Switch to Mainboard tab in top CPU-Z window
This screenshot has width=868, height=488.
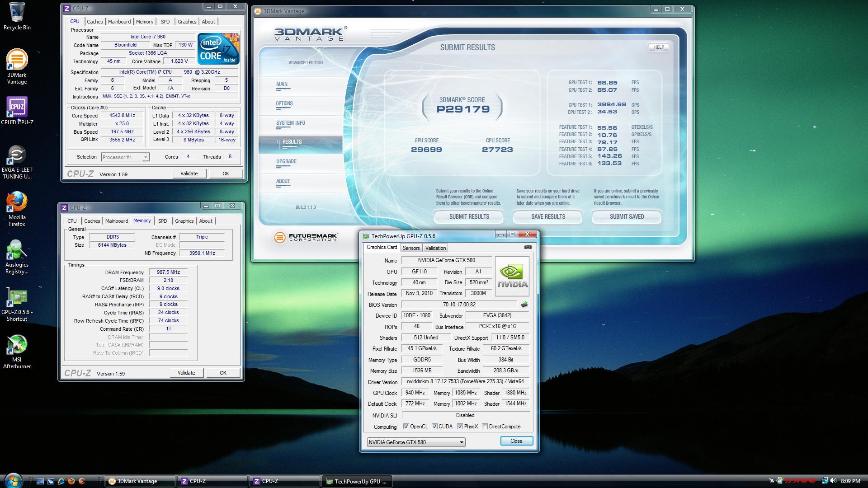tap(119, 22)
